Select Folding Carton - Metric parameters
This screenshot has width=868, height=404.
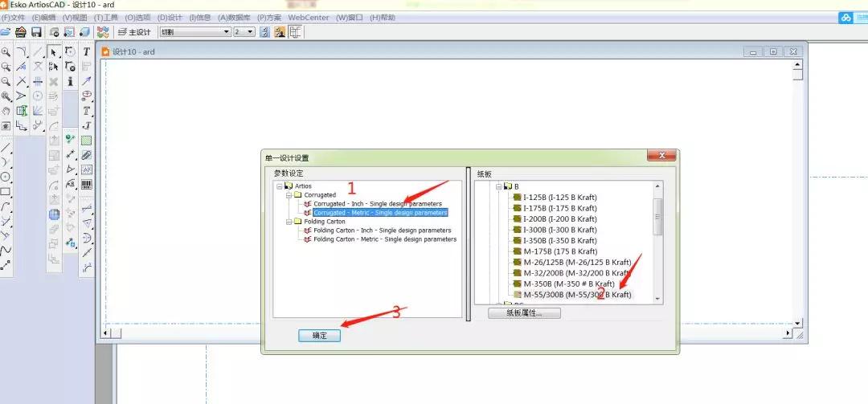click(385, 239)
